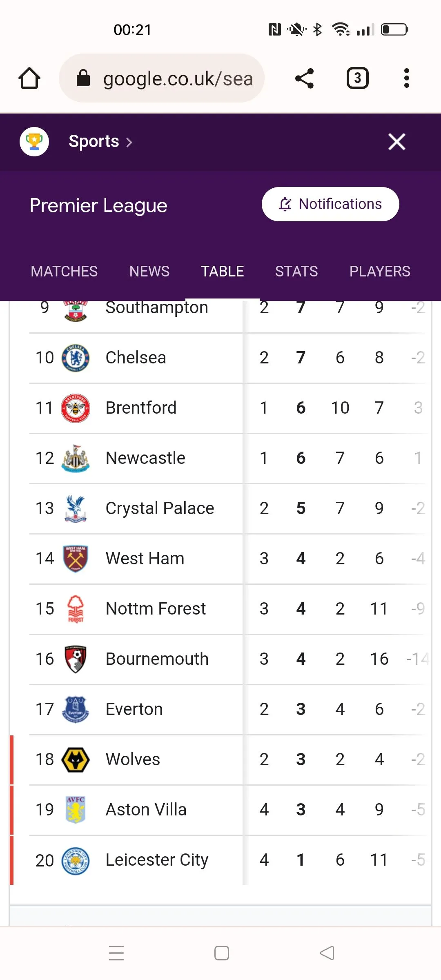Tap the google.co.uk address bar
This screenshot has width=441, height=980.
(x=162, y=78)
